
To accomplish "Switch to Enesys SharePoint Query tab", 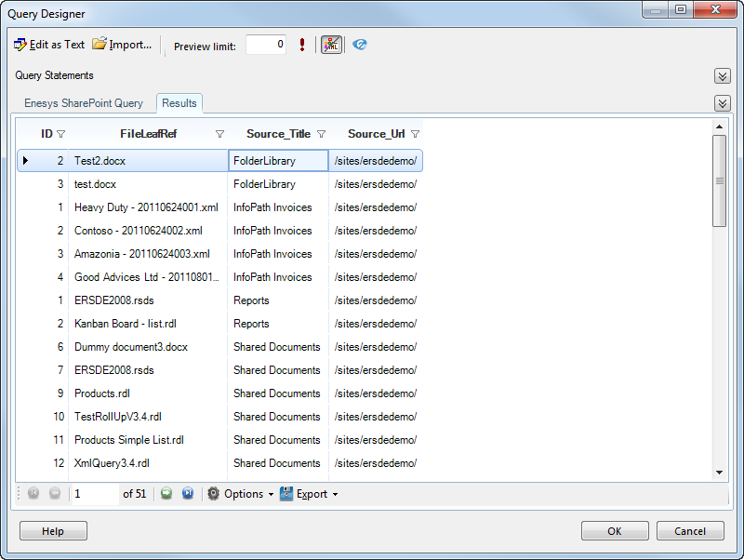I will point(84,103).
